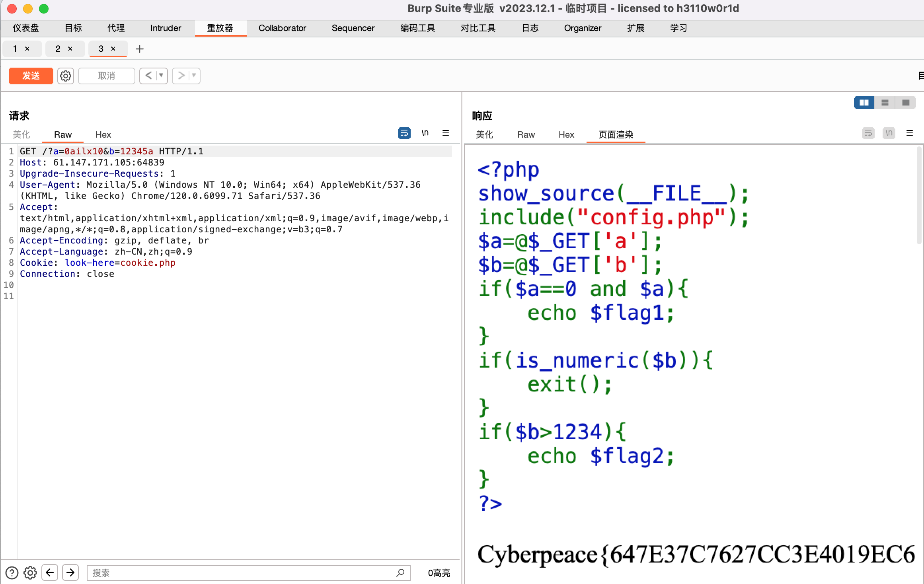The image size is (924, 584).
Task: Open previous response dropdown arrow
Action: tap(161, 76)
